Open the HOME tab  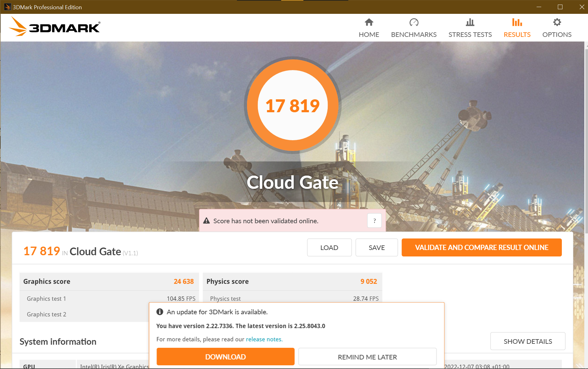point(369,28)
